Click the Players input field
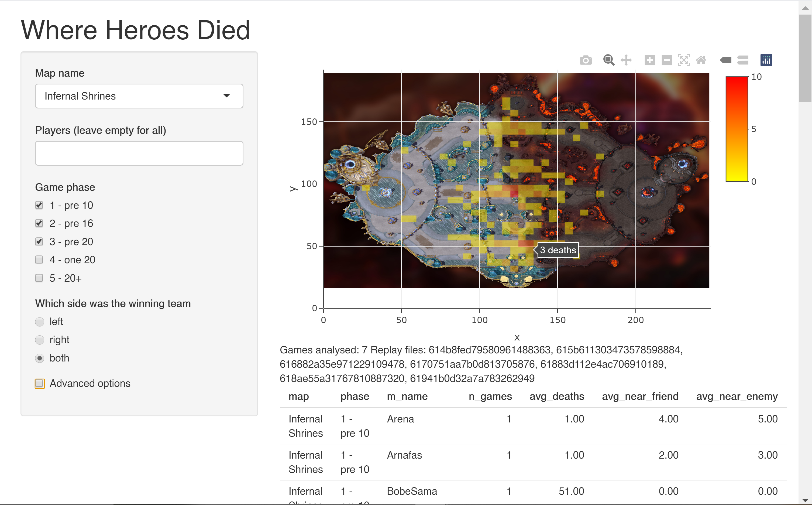The image size is (812, 505). click(139, 153)
